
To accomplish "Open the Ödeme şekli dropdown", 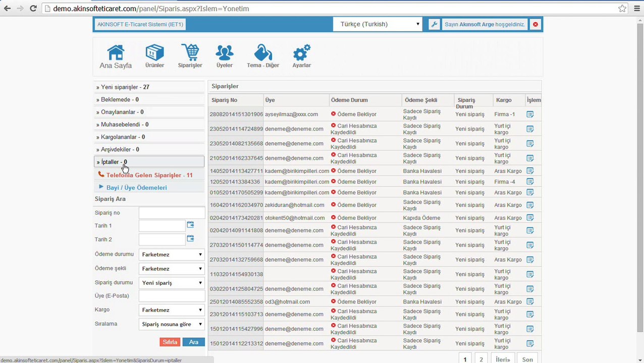I will coord(172,269).
